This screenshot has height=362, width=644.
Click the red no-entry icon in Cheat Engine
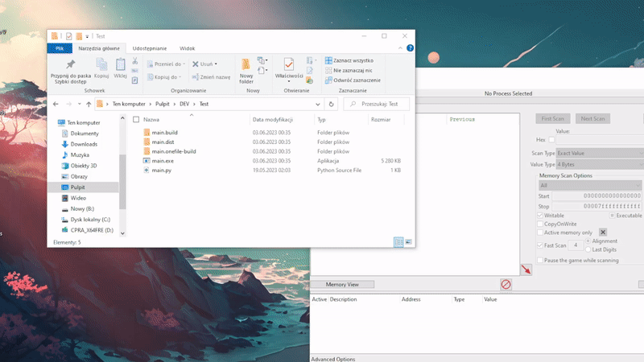click(x=506, y=284)
